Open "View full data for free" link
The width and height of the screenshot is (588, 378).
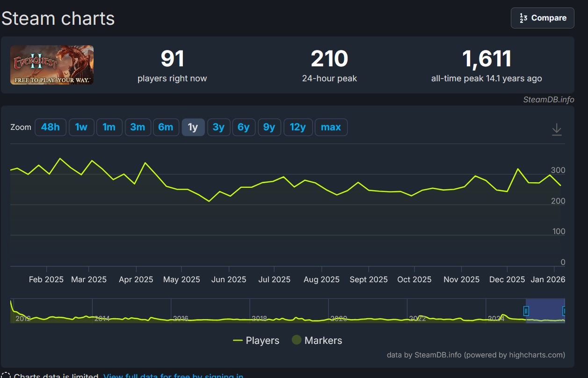(x=173, y=375)
